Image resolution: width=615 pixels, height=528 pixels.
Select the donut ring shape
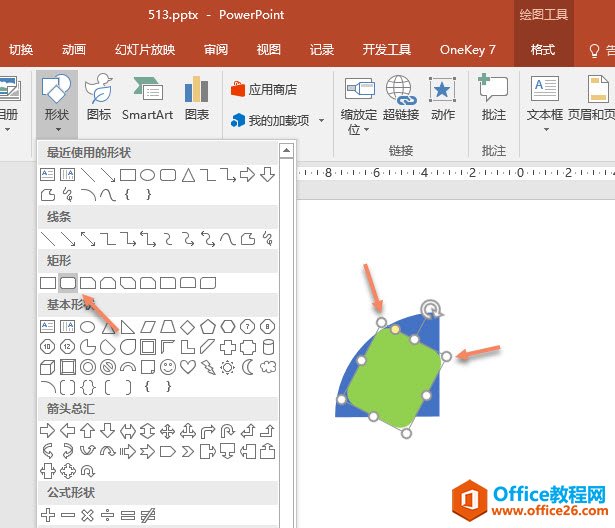[88, 367]
